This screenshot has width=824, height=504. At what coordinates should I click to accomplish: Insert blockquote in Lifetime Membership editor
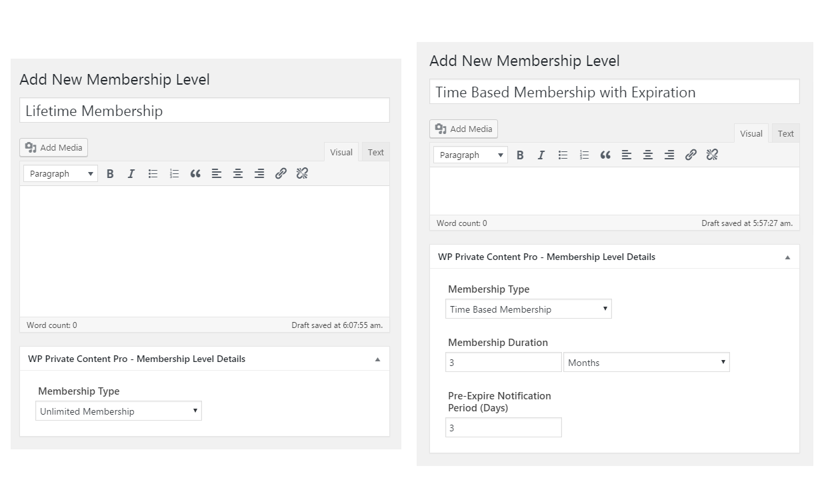(195, 173)
